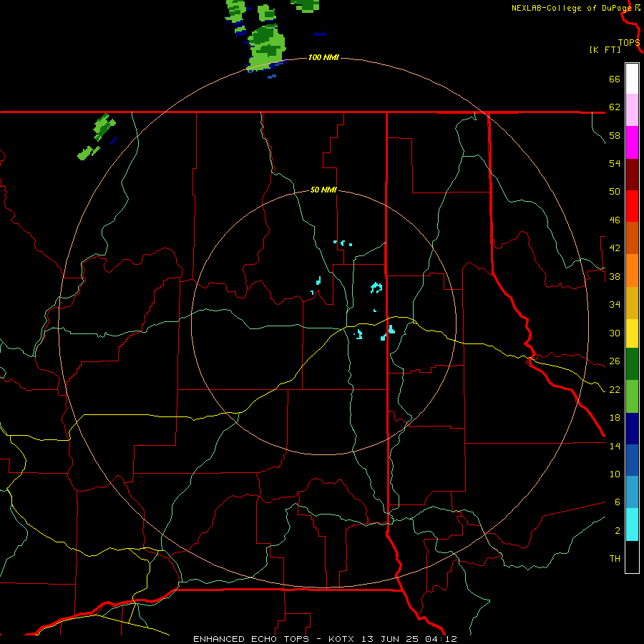Screen dimensions: 644x644
Task: Click the 6 legend value
Action: (x=618, y=502)
